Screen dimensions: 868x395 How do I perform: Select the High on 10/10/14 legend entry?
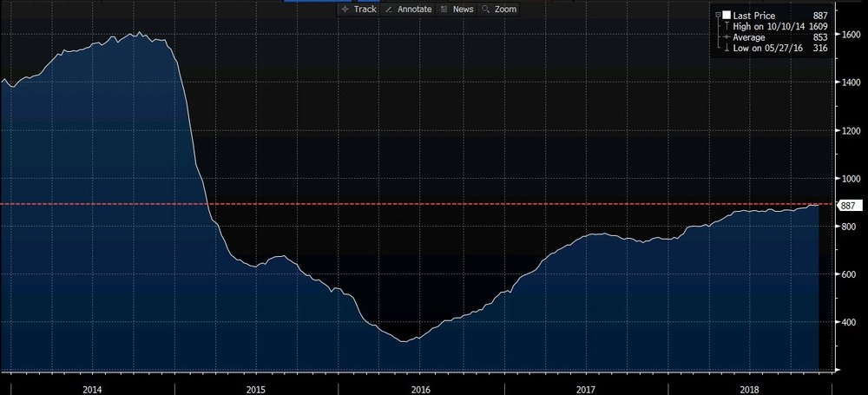point(768,26)
